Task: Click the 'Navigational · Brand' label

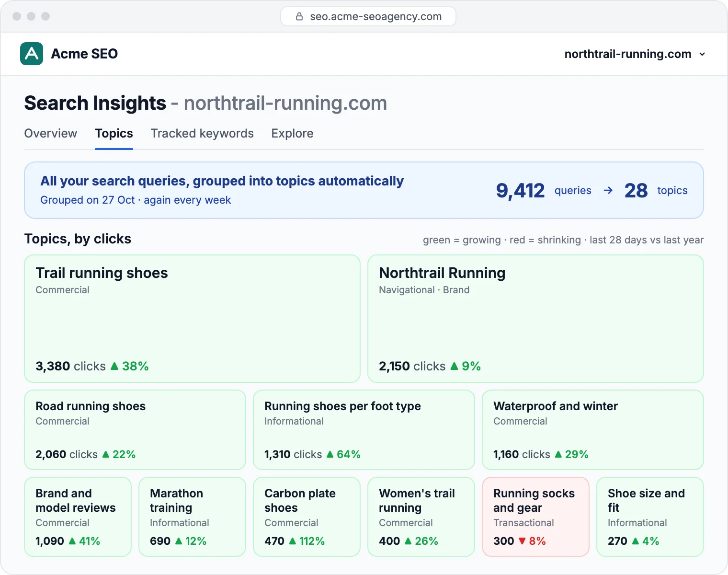Action: tap(424, 290)
